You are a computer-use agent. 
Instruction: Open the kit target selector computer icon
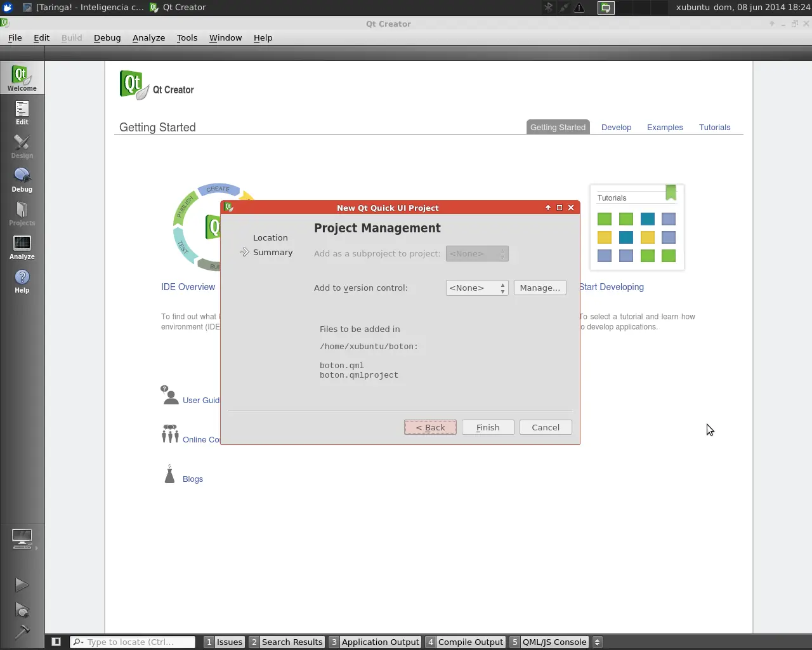click(x=22, y=539)
